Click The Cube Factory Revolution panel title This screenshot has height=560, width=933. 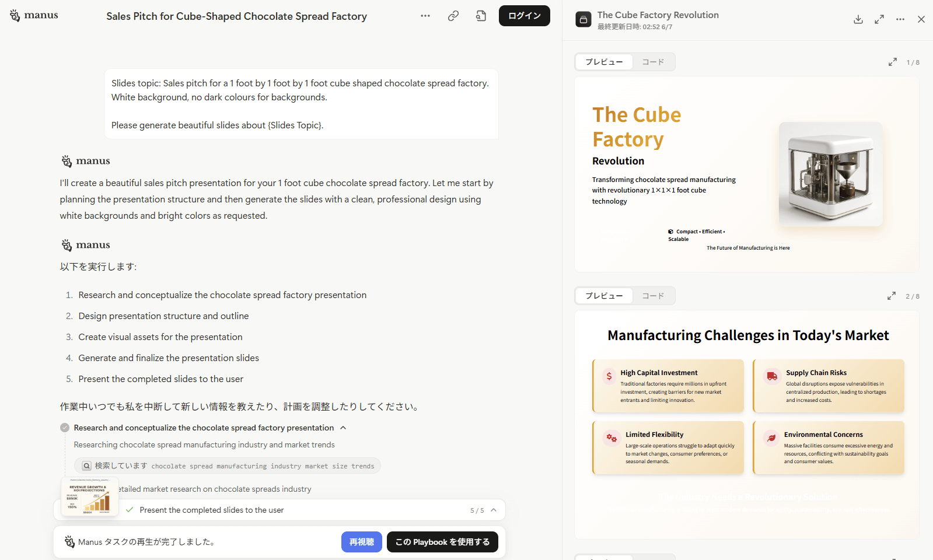658,15
